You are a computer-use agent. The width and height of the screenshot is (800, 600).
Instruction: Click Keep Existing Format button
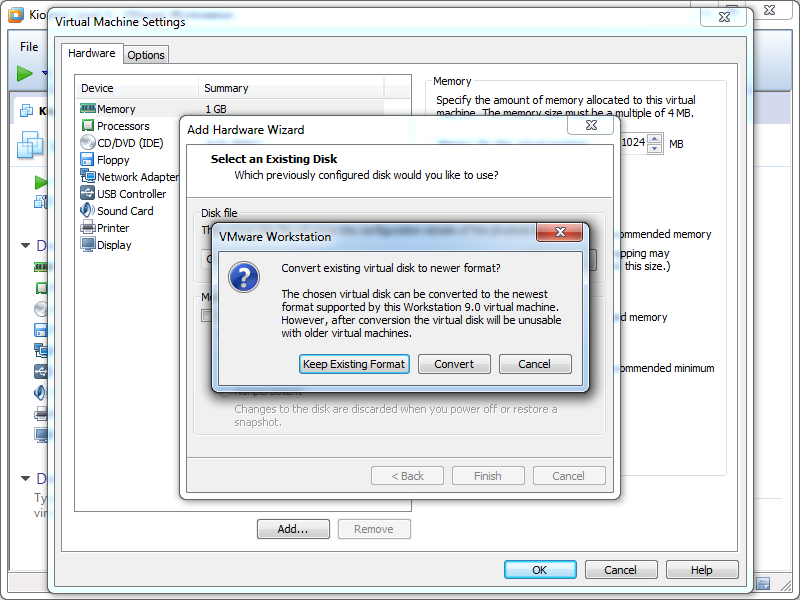click(x=354, y=364)
